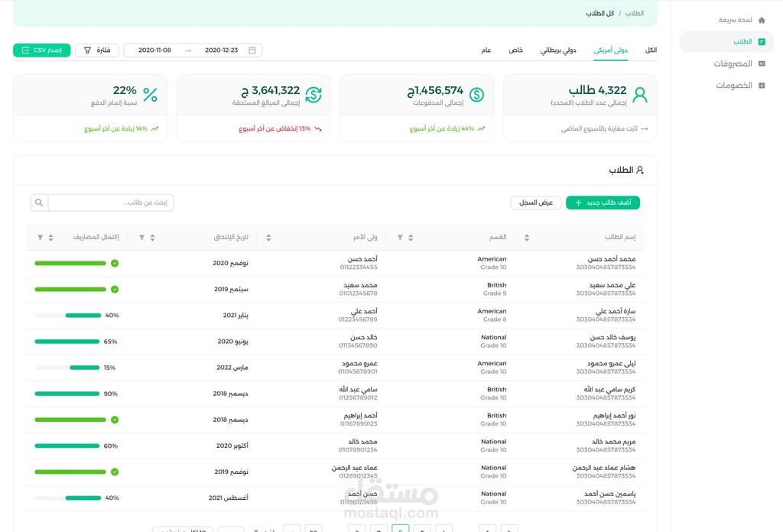The image size is (783, 532).
Task: Click the 40% progress bar of سارة أحمد علي
Action: tap(68, 316)
